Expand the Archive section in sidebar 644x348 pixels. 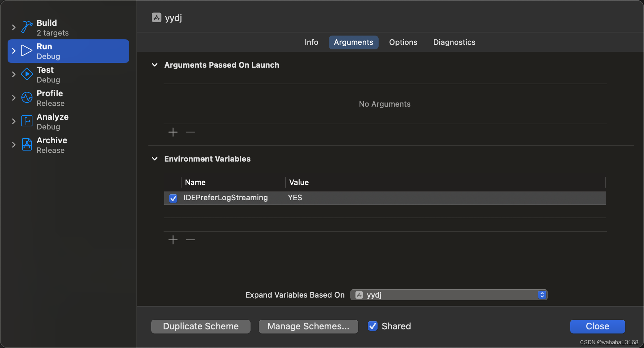point(13,144)
